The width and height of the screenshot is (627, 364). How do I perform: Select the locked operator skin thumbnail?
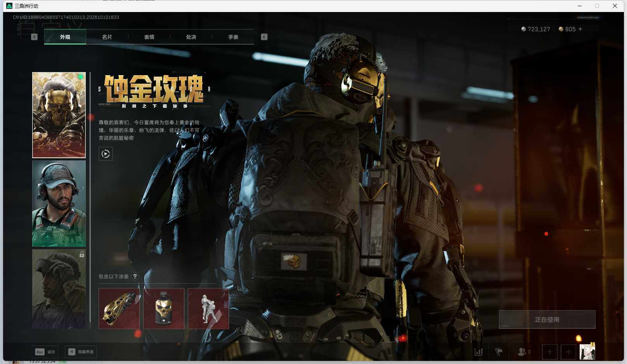pyautogui.click(x=59, y=289)
